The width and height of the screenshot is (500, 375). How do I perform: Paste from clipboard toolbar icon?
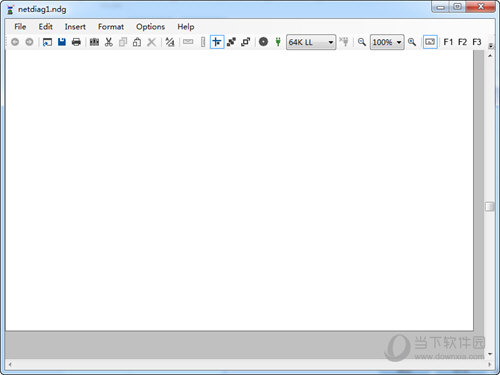137,42
